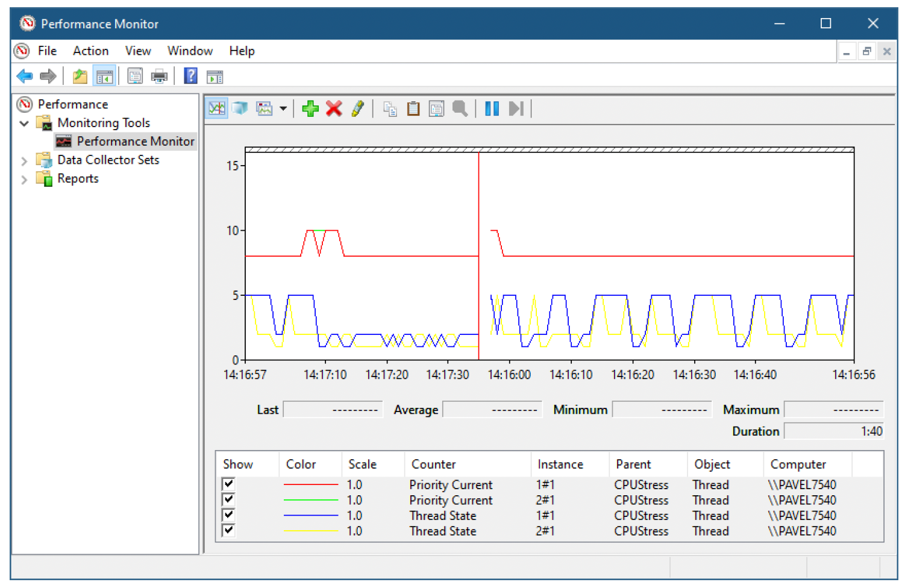Viewport: 905px width, 588px height.
Task: Click the Up One Level folder icon
Action: [80, 77]
